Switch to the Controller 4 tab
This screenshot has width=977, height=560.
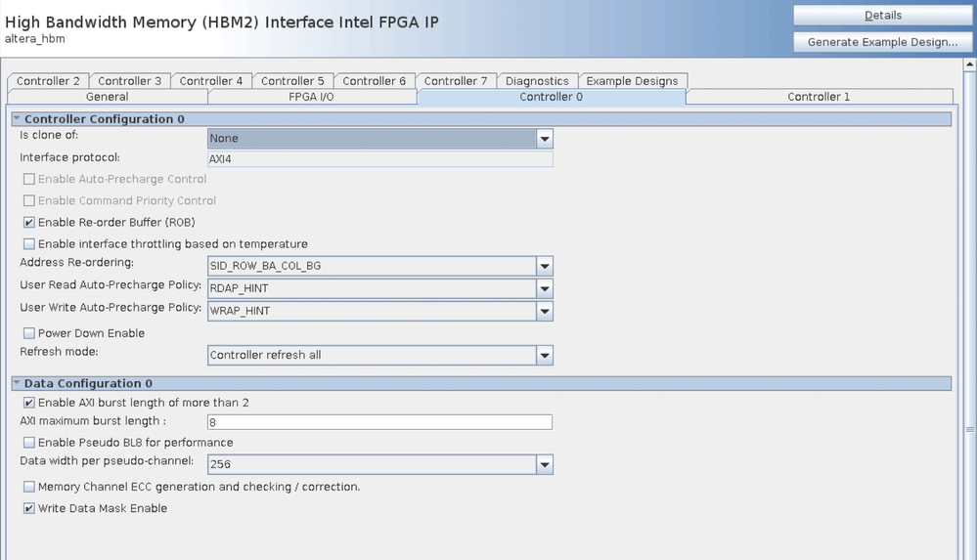[211, 81]
